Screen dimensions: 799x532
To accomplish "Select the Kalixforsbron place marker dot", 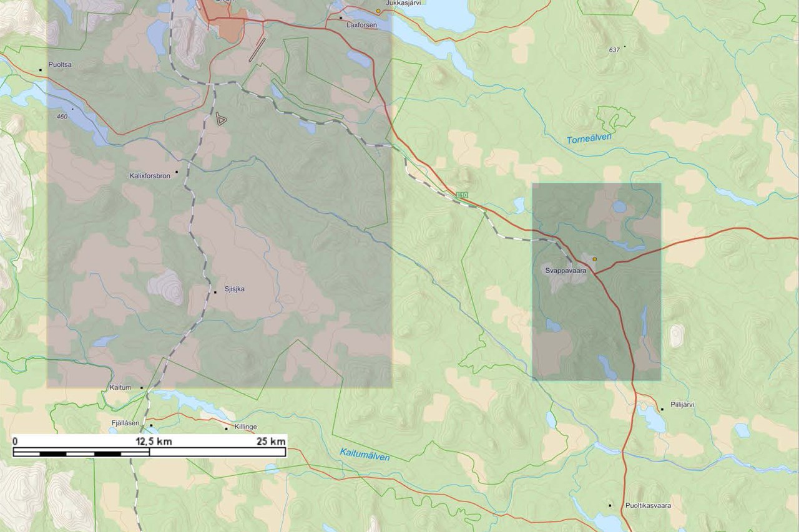I will [177, 172].
